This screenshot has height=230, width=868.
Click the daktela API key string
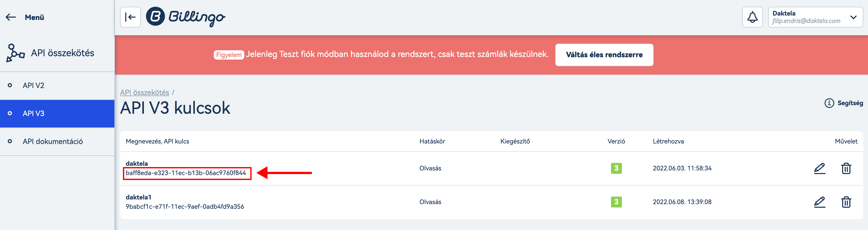[x=186, y=173]
